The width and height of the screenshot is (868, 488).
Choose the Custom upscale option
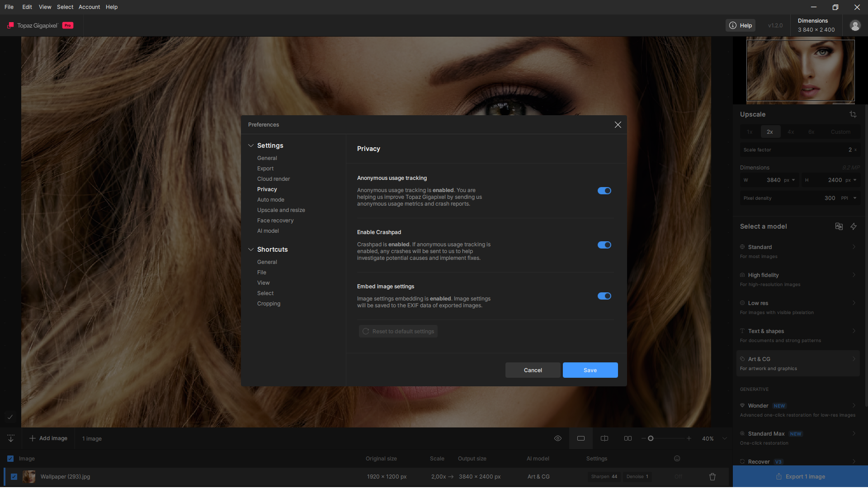pos(840,132)
